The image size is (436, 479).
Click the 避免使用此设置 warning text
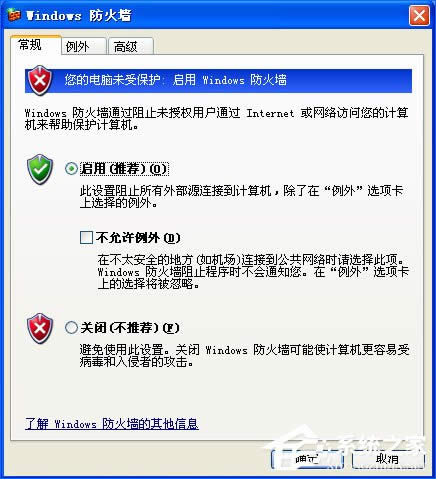point(244,356)
